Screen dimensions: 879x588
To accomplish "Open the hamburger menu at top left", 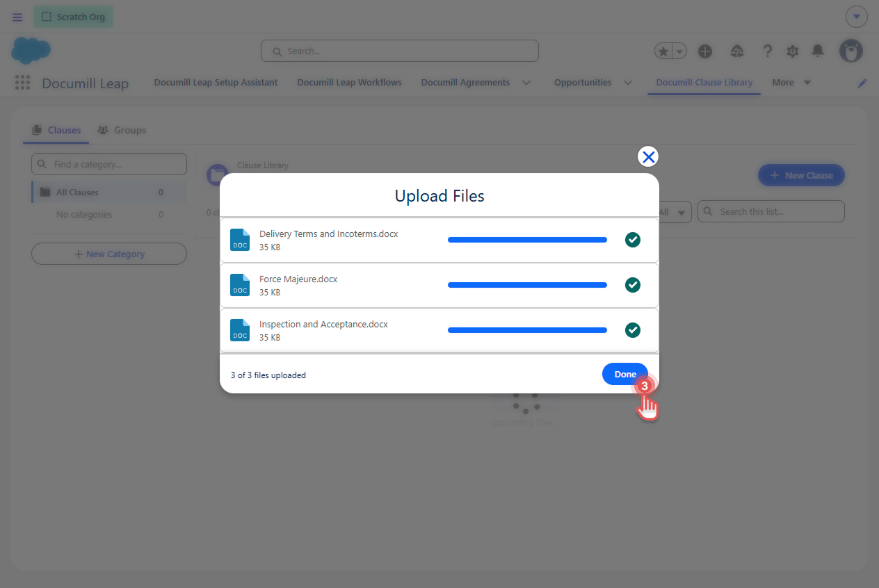I will tap(17, 17).
